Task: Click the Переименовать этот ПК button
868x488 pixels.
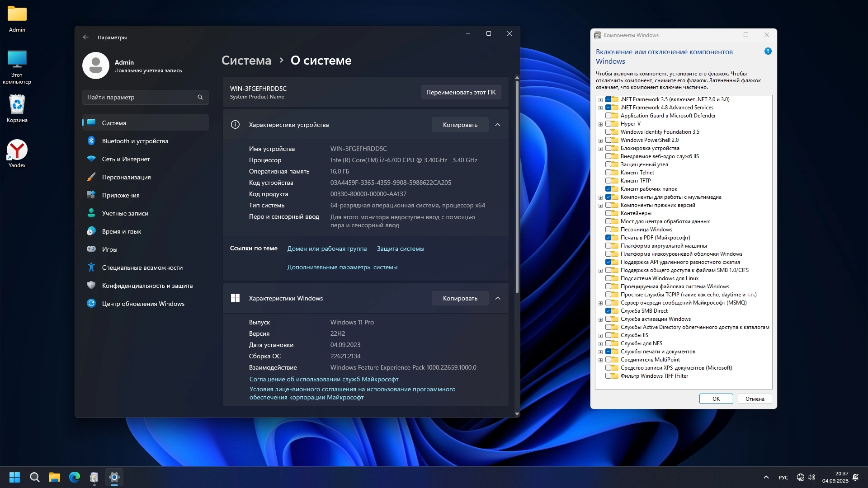Action: point(461,92)
